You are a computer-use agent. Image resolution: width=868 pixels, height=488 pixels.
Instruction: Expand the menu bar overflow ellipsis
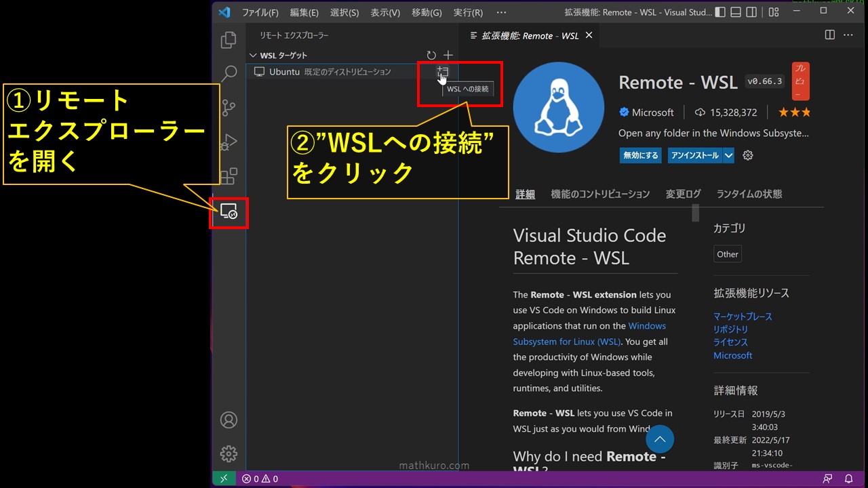tap(501, 13)
